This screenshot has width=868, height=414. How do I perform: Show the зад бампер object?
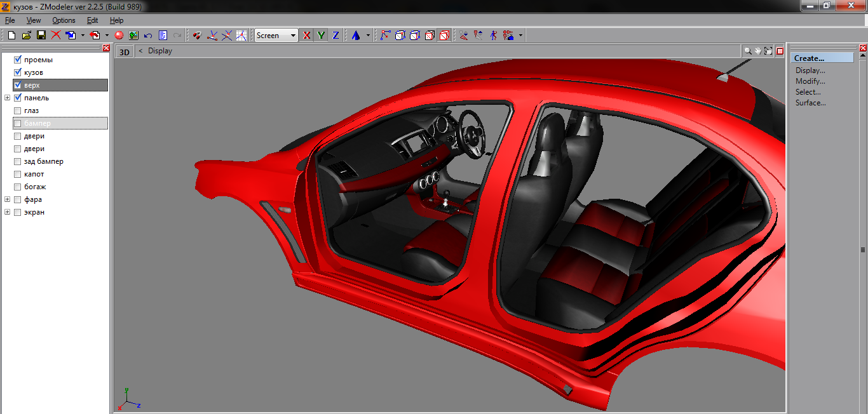coord(18,161)
